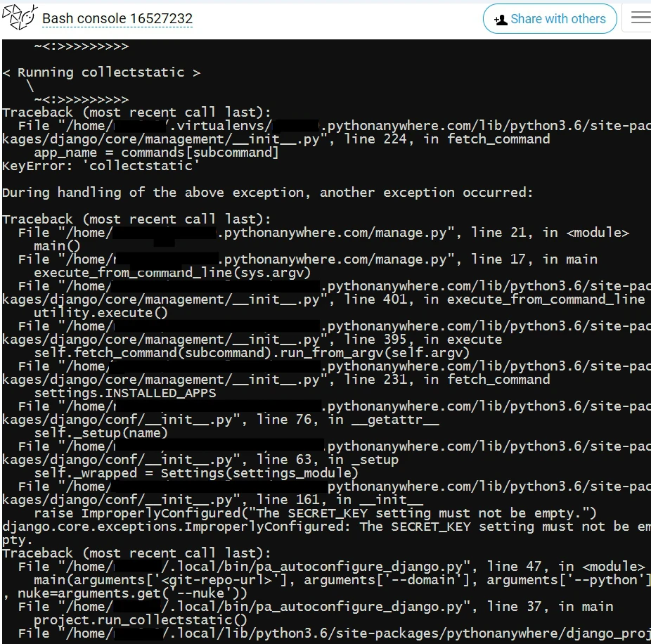Screen dimensions: 651x644
Task: Click the 'app_name = commands[subcommand]' line
Action: [156, 153]
